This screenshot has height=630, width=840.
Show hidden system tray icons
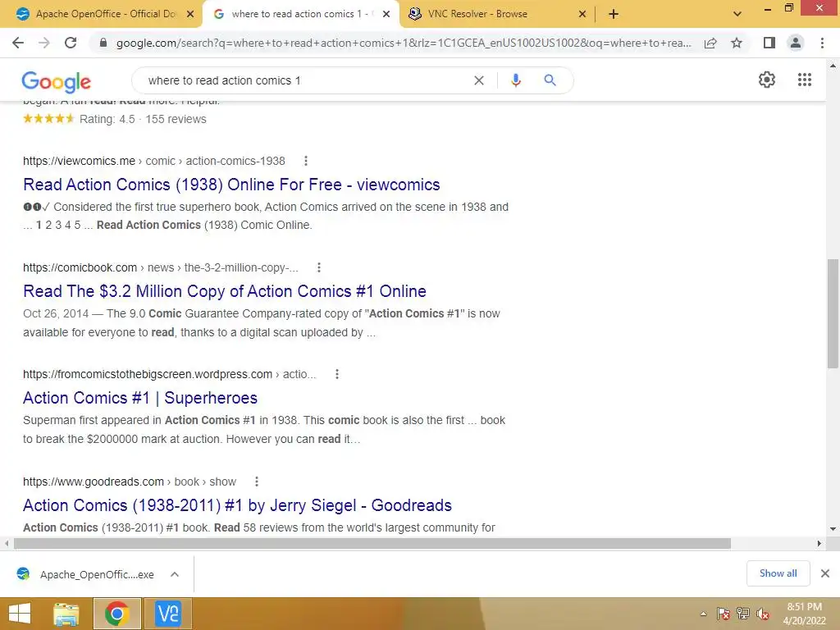703,614
